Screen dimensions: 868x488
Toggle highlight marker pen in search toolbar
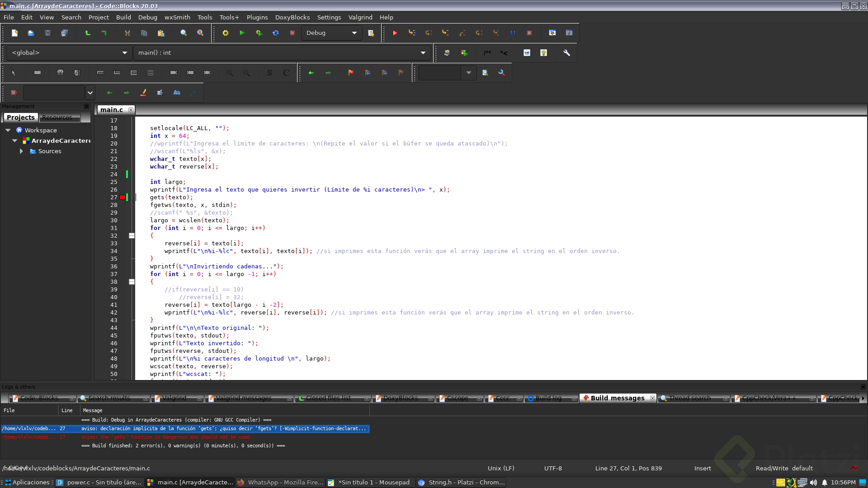point(143,93)
